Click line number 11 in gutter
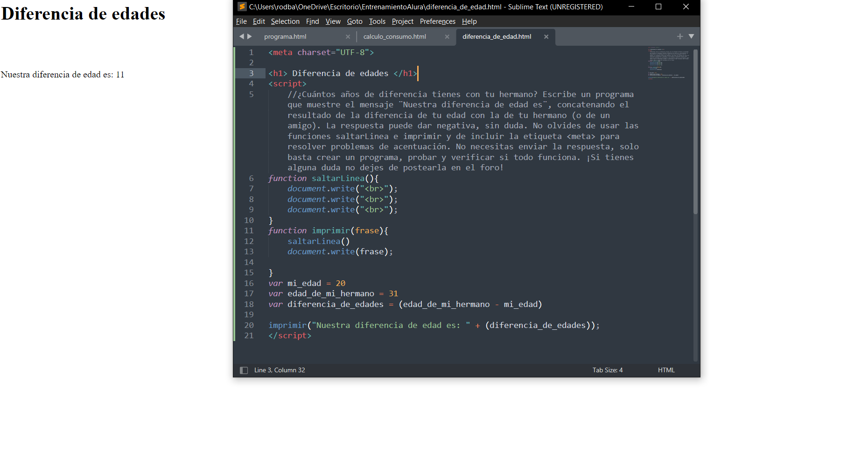 coord(249,231)
